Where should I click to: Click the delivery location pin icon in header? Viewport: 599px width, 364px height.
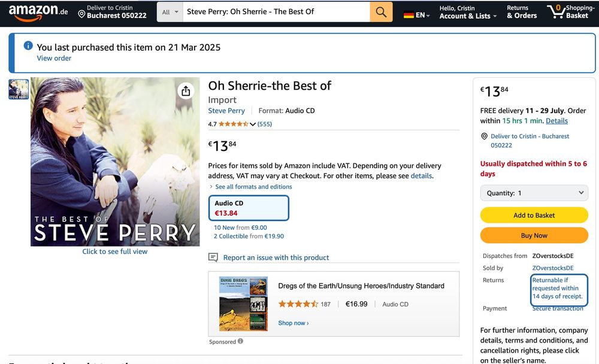pos(81,13)
